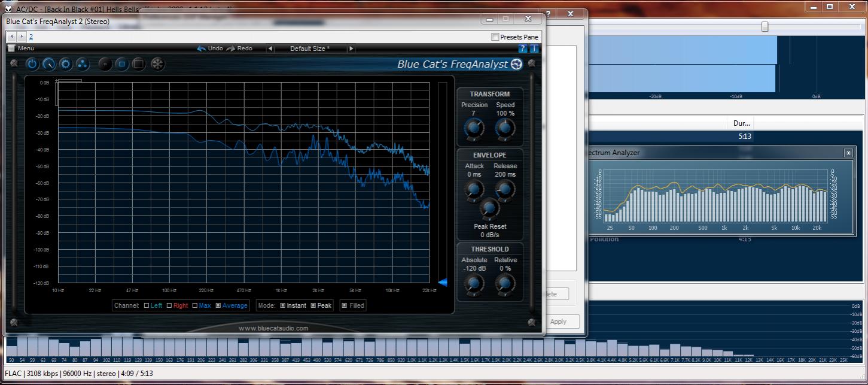Viewport: 868px width, 385px height.
Task: Click the Speed knob
Action: 505,128
